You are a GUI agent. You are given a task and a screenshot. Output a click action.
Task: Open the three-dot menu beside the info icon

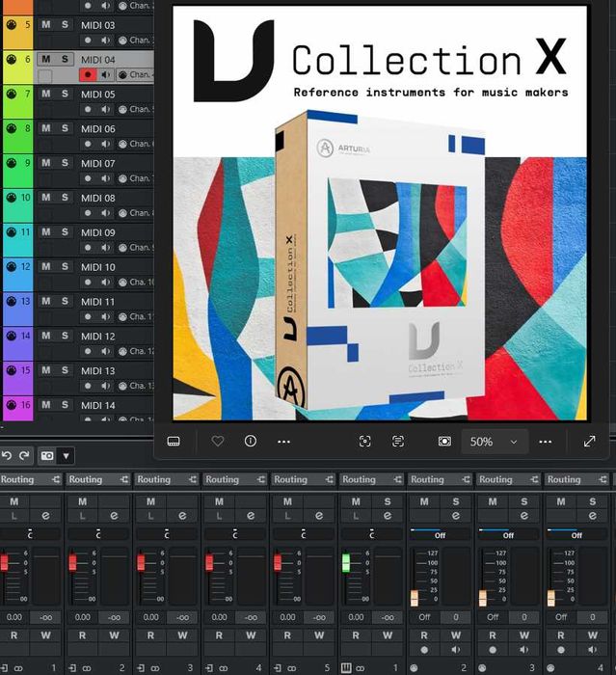[x=283, y=442]
